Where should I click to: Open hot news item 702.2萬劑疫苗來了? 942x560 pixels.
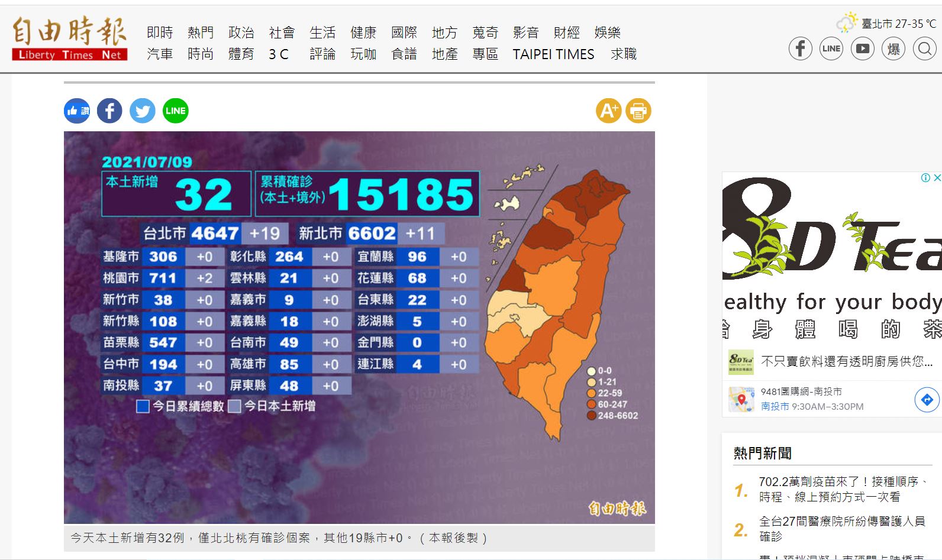click(x=844, y=489)
